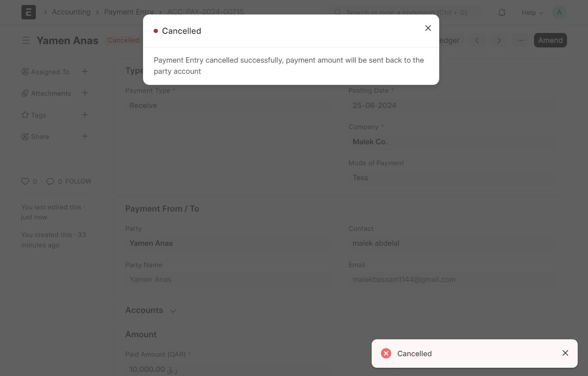
Task: Go to next document arrow
Action: click(x=499, y=40)
